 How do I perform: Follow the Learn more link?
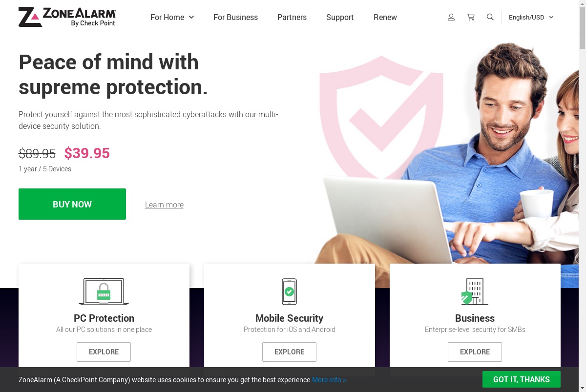click(164, 205)
